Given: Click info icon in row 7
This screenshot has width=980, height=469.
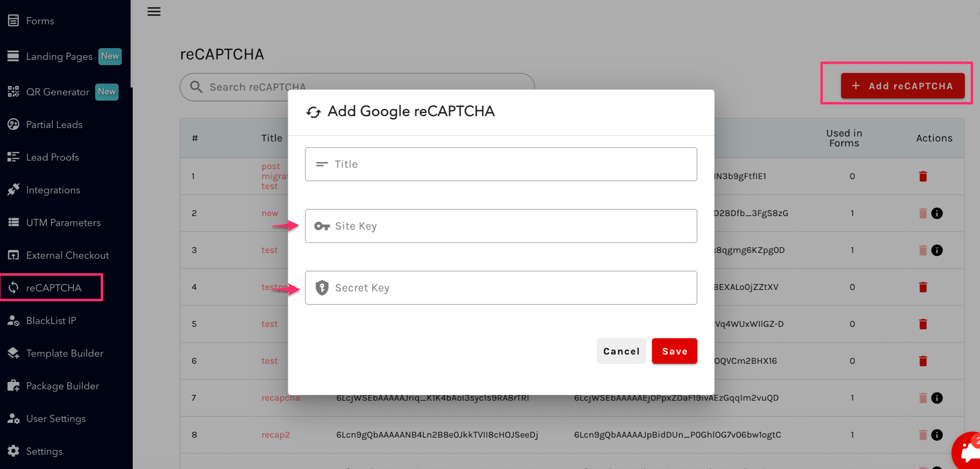Looking at the screenshot, I should point(937,398).
